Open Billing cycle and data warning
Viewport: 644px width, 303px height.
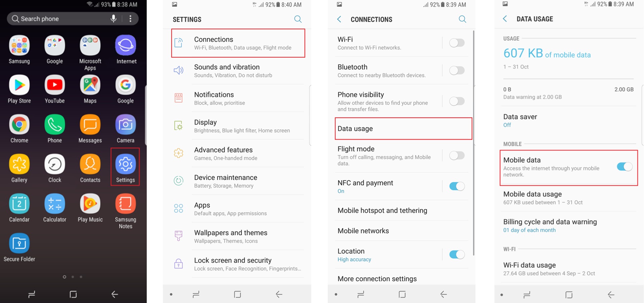click(x=569, y=225)
